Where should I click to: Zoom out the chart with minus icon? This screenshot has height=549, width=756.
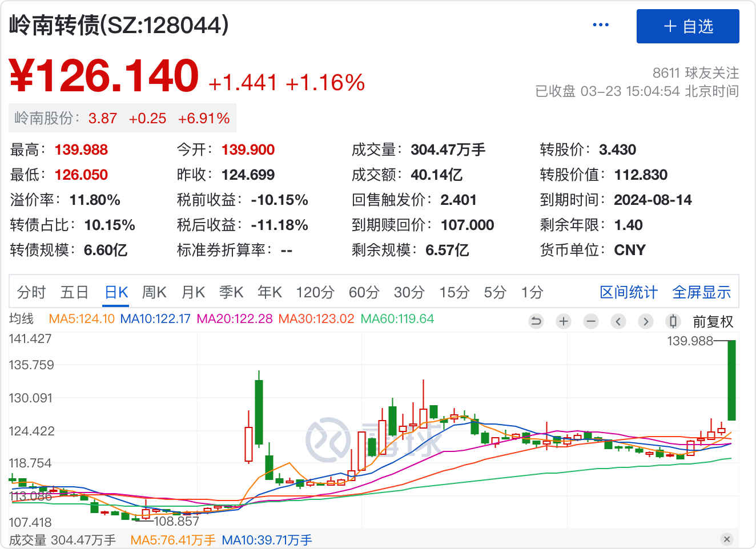click(x=591, y=321)
